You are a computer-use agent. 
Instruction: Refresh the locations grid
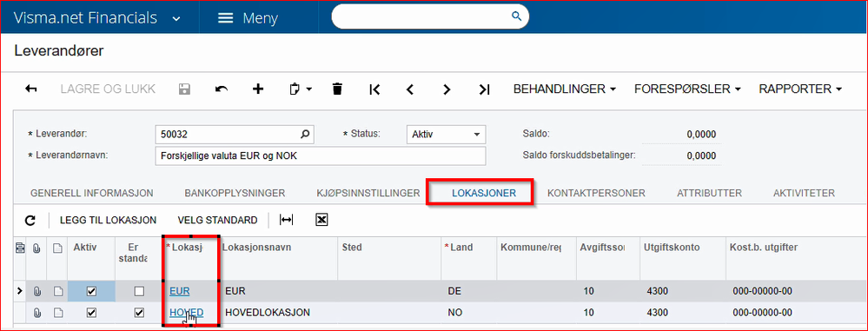coord(30,221)
